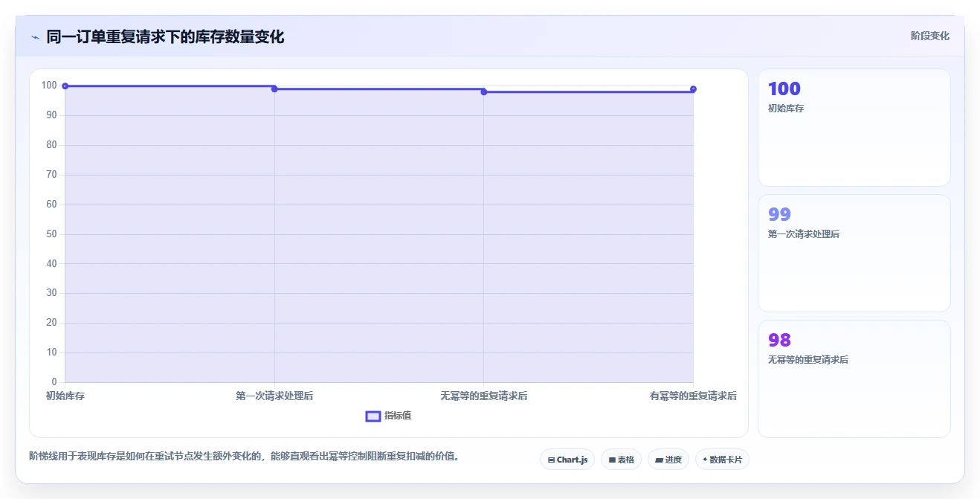
Task: Click the Chart.js tag icon
Action: pyautogui.click(x=551, y=460)
